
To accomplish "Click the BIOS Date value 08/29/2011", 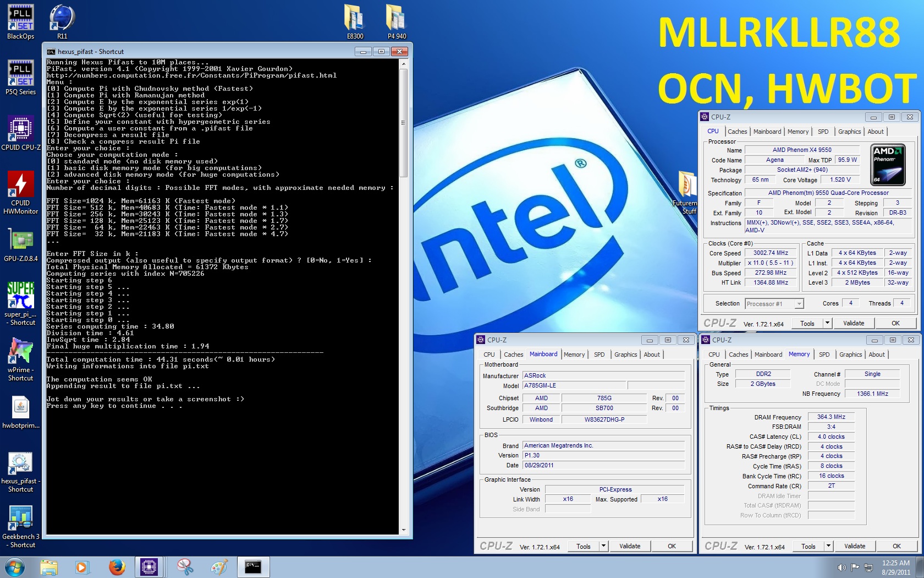I will click(x=603, y=465).
